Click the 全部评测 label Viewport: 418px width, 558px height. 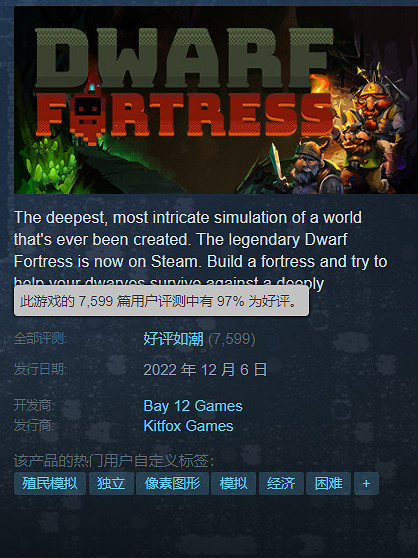coord(40,338)
